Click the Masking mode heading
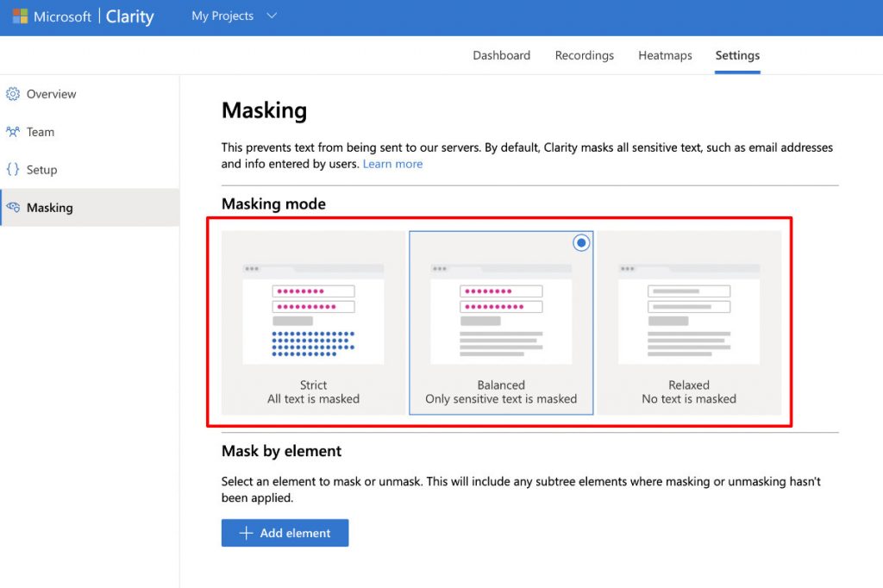 click(x=273, y=203)
